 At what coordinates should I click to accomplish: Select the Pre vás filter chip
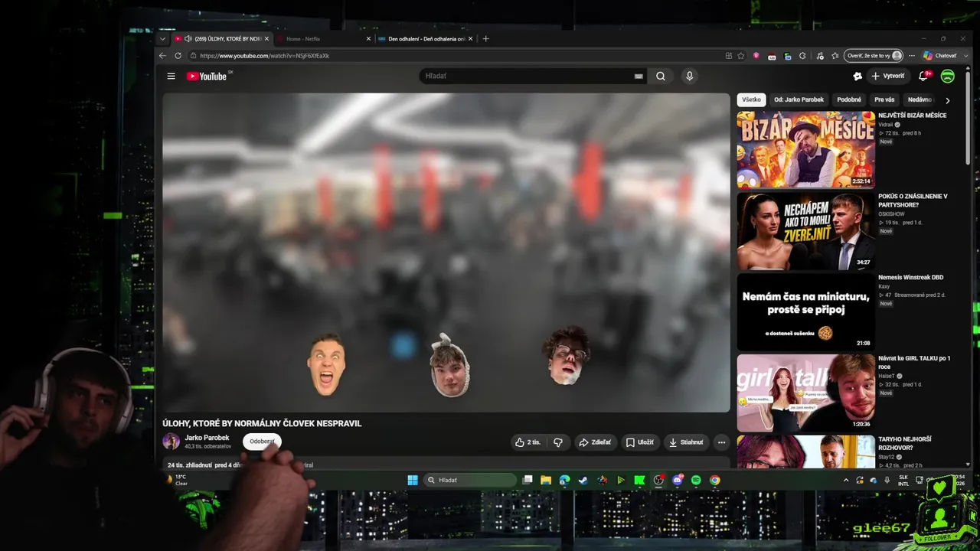[x=884, y=100]
